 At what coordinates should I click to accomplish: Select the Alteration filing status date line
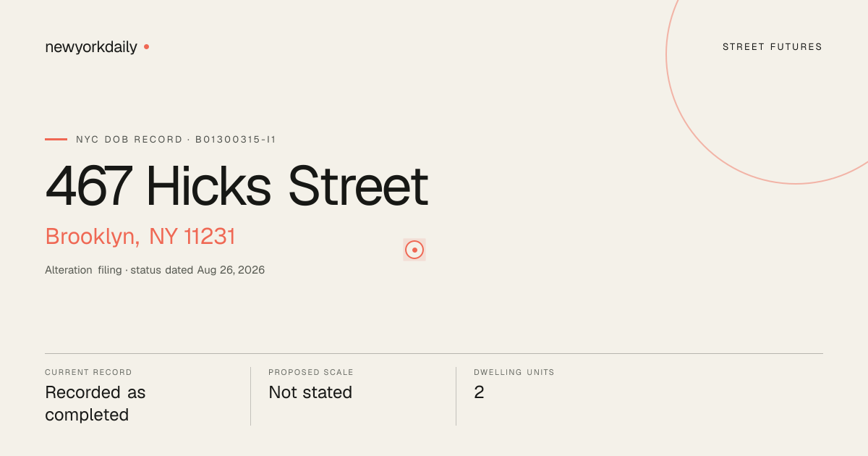(155, 270)
